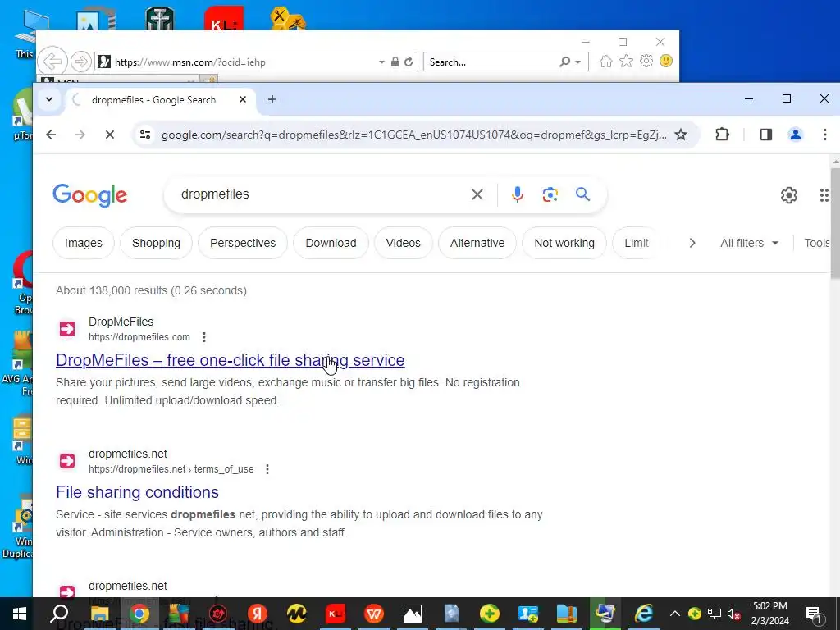Screen dimensions: 840x630
Task: Open the Tools options
Action: coord(817,243)
